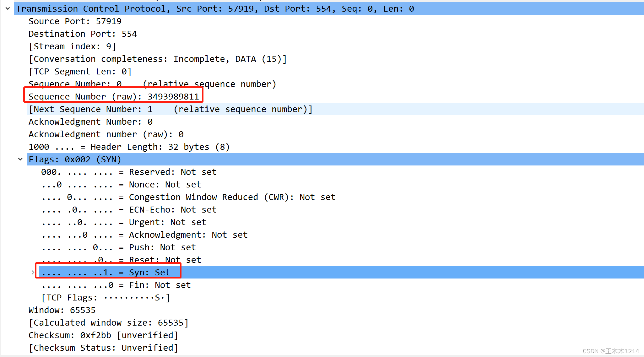Select Checksum: 0xf2bb unverified row
This screenshot has width=644, height=357.
[103, 335]
